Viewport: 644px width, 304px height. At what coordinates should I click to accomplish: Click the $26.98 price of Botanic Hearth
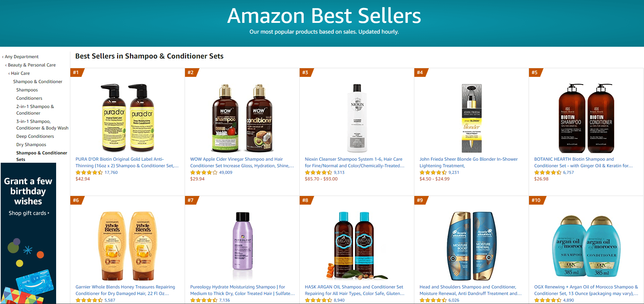pyautogui.click(x=541, y=179)
